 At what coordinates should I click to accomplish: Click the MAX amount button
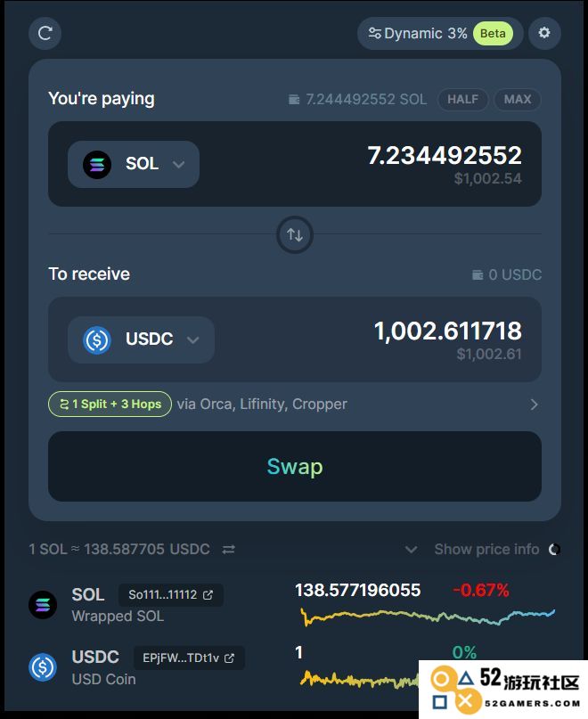click(x=518, y=100)
